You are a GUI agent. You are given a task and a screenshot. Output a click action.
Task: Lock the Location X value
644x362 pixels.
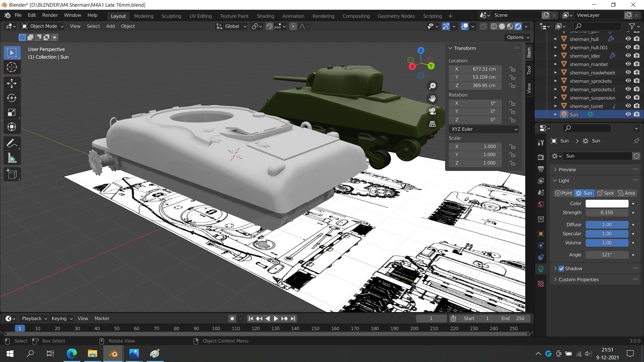(x=512, y=69)
